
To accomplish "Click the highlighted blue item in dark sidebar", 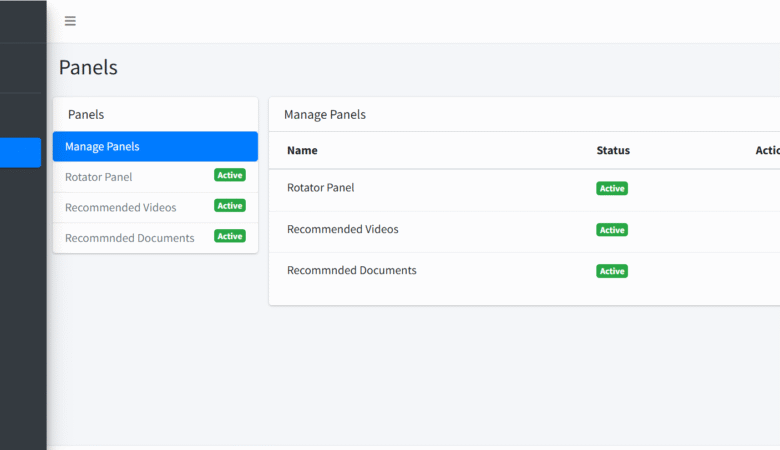I will tap(20, 152).
